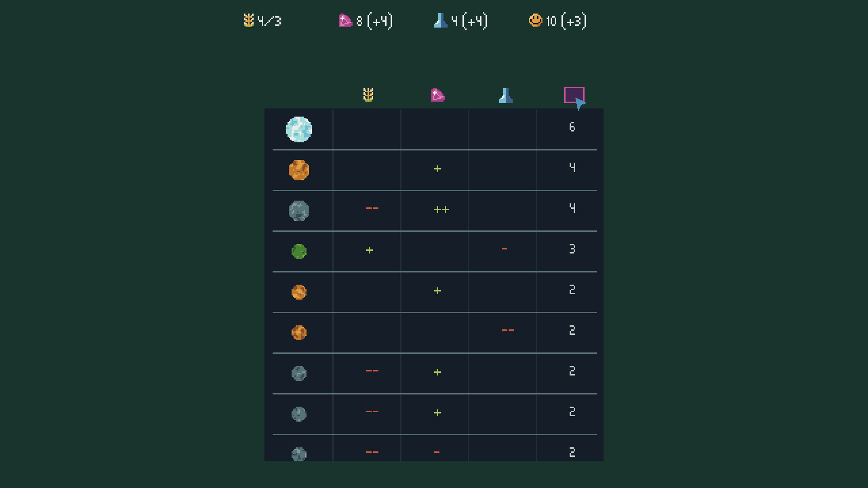The image size is (868, 488).
Task: Click the orange smiley happiness icon
Action: coord(535,21)
